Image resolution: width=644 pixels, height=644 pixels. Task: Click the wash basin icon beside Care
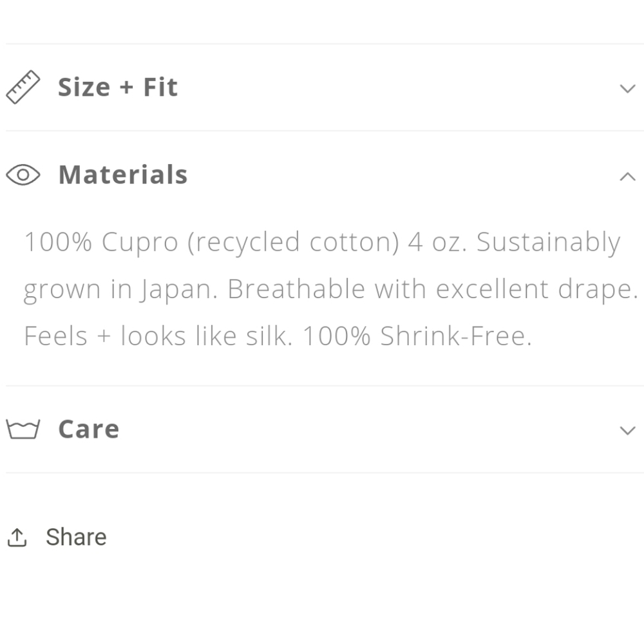coord(23,428)
